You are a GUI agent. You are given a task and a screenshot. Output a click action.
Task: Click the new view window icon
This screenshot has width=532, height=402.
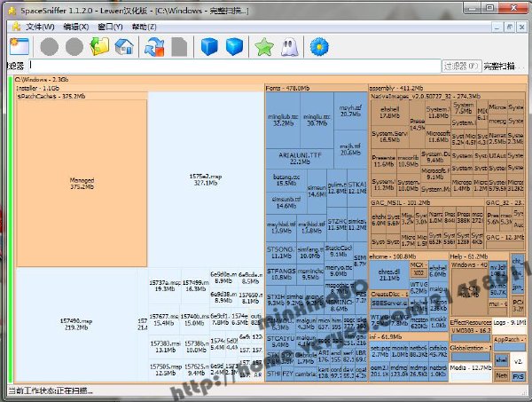[20, 46]
